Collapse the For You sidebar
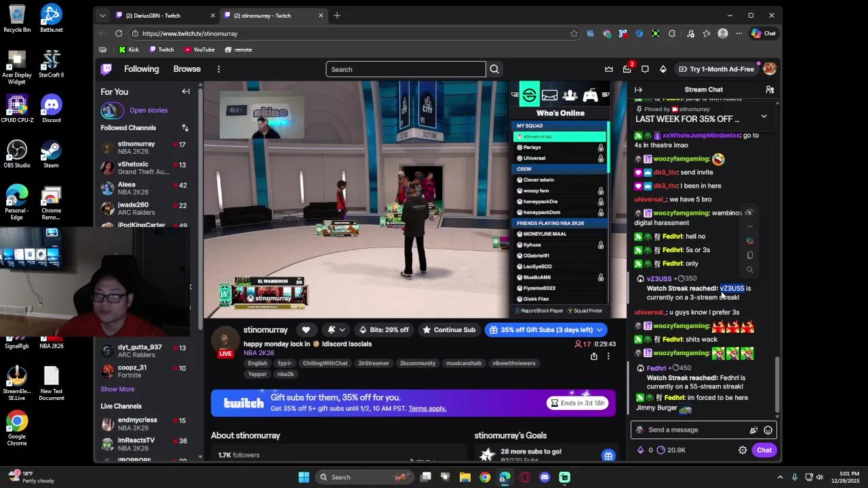The image size is (868, 488). pyautogui.click(x=186, y=91)
